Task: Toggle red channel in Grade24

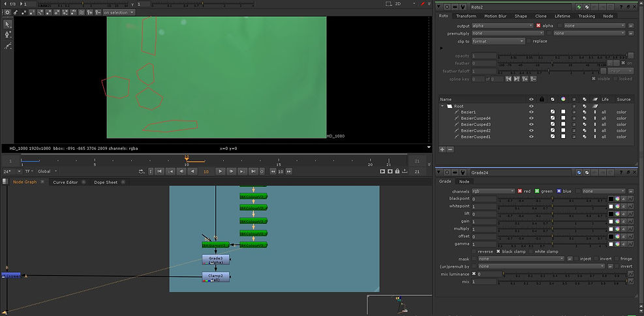Action: 519,192
